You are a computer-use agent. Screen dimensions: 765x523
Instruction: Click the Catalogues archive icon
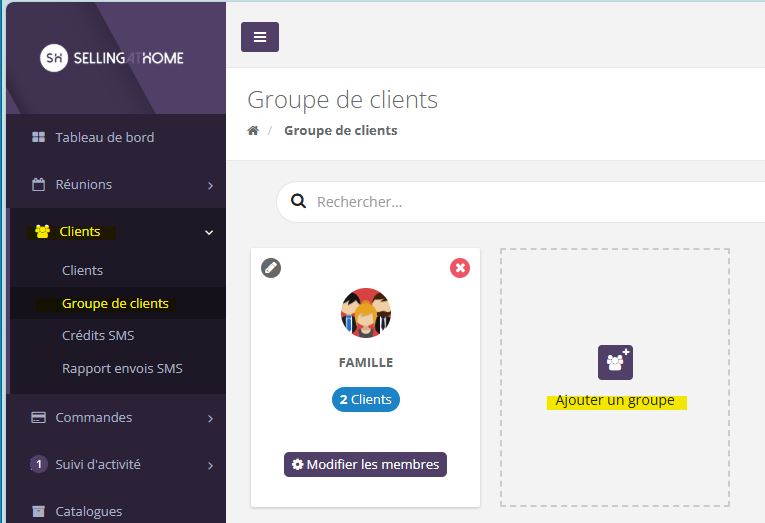click(39, 511)
